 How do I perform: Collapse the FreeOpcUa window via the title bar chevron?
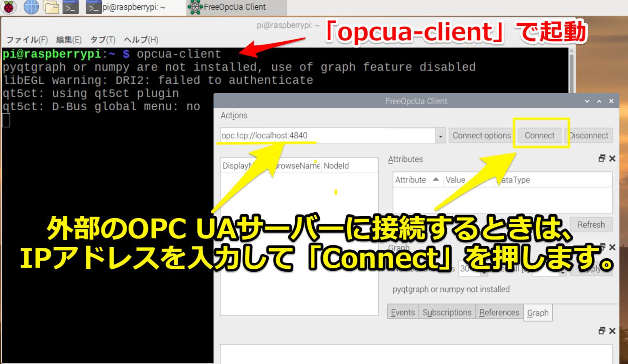tap(587, 101)
